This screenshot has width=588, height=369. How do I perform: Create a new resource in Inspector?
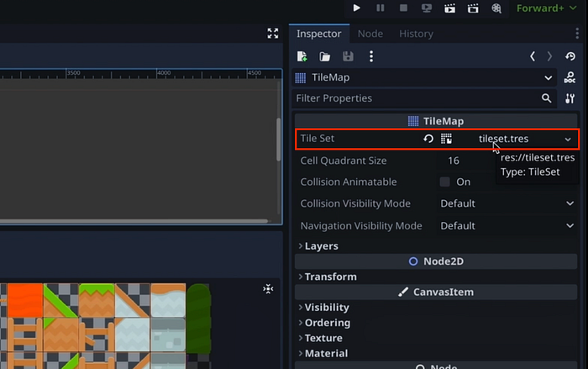click(302, 56)
